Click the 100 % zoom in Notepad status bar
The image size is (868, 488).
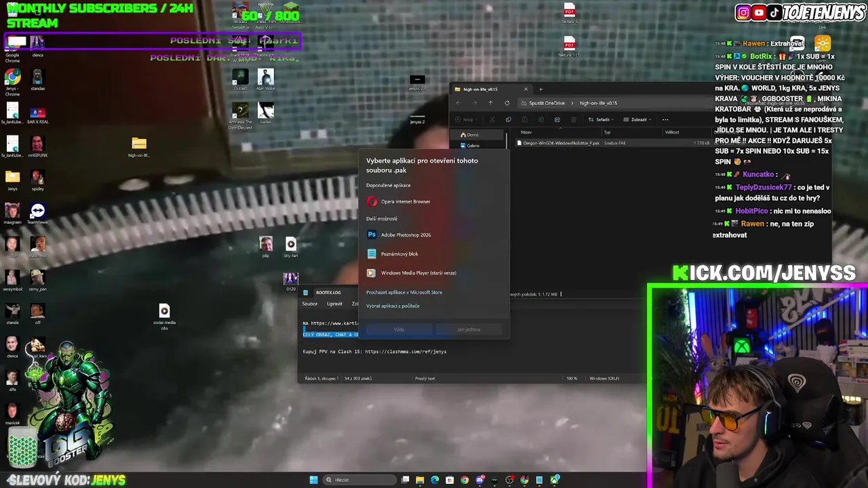[572, 378]
